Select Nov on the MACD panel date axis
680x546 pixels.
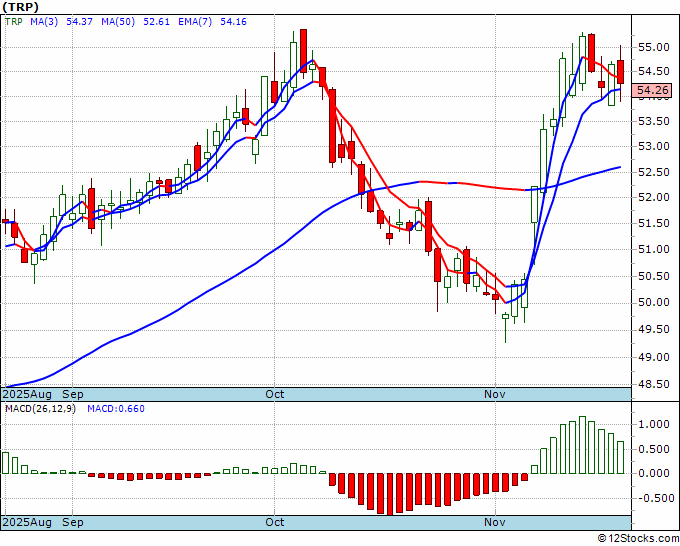point(495,522)
